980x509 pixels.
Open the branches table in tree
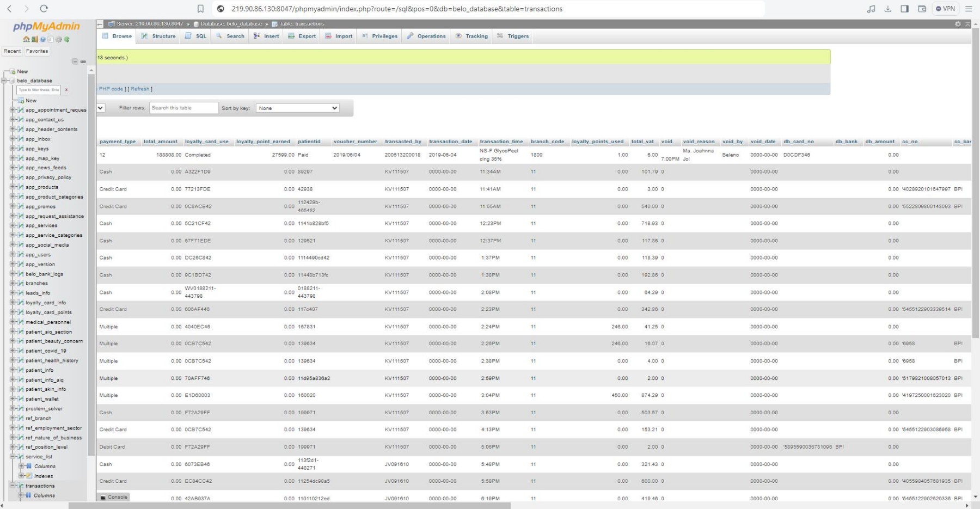(x=36, y=284)
